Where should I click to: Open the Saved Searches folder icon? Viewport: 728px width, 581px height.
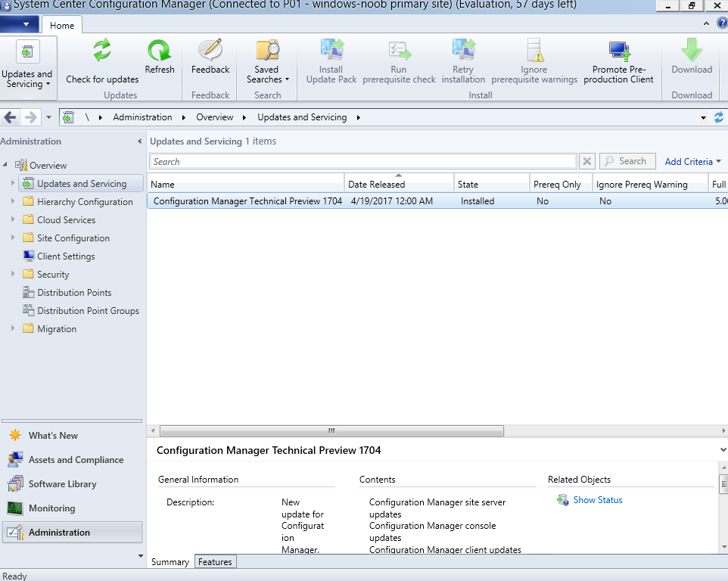tap(267, 50)
